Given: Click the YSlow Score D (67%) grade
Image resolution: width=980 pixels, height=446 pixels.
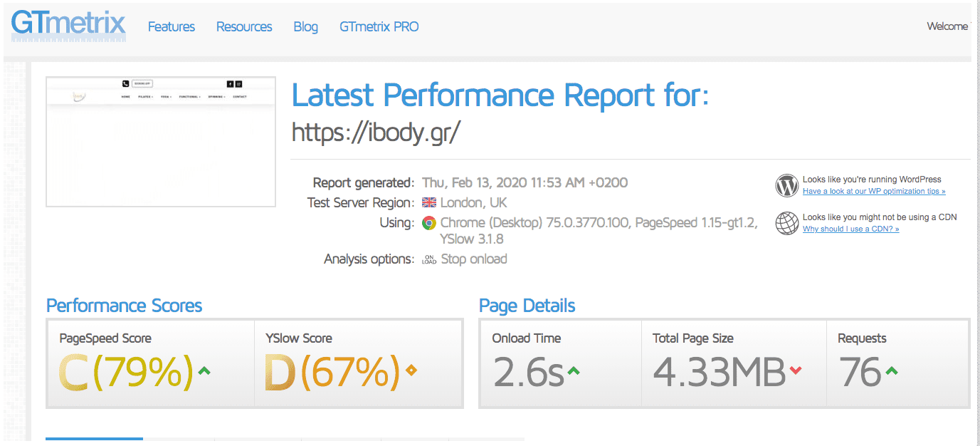Looking at the screenshot, I should point(332,373).
